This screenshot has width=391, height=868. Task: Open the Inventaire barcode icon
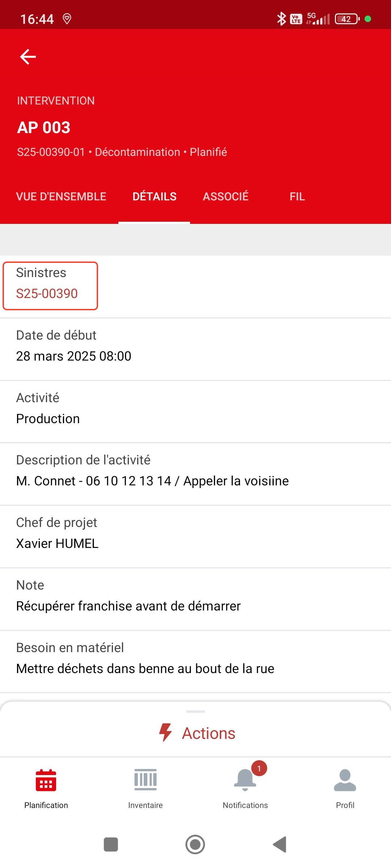pyautogui.click(x=146, y=780)
